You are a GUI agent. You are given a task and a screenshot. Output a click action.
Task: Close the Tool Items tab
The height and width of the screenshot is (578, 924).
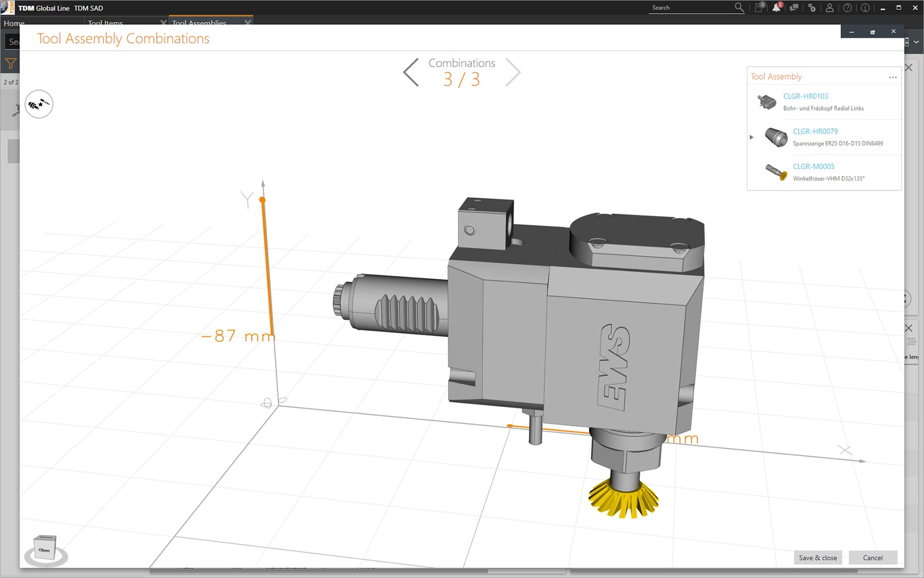click(163, 23)
